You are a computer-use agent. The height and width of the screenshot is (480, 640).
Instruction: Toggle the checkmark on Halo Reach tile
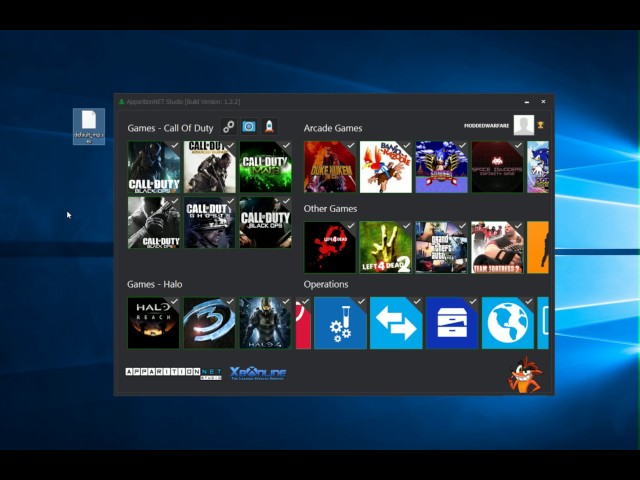(x=174, y=302)
